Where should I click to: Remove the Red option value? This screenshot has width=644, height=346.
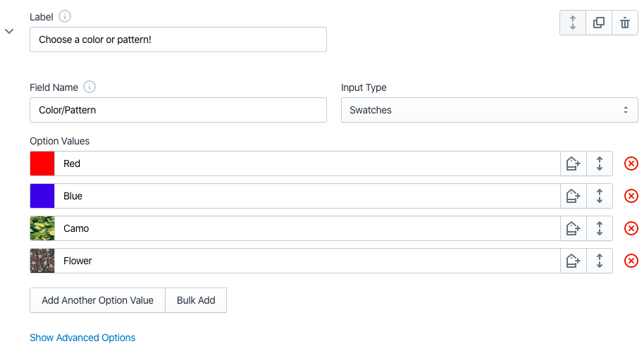[631, 163]
